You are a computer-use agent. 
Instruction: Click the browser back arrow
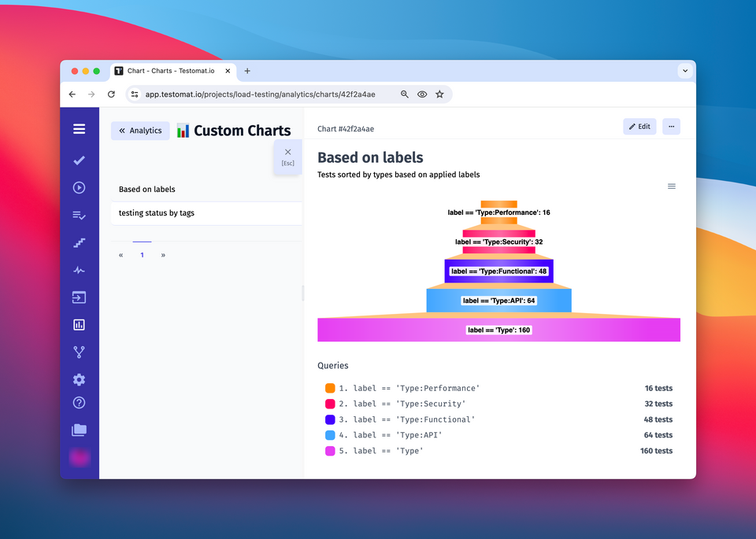[x=72, y=94]
